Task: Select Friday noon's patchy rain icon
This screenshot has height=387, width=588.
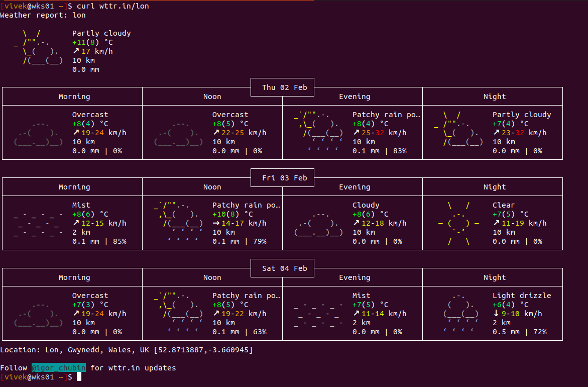Action: pos(179,223)
